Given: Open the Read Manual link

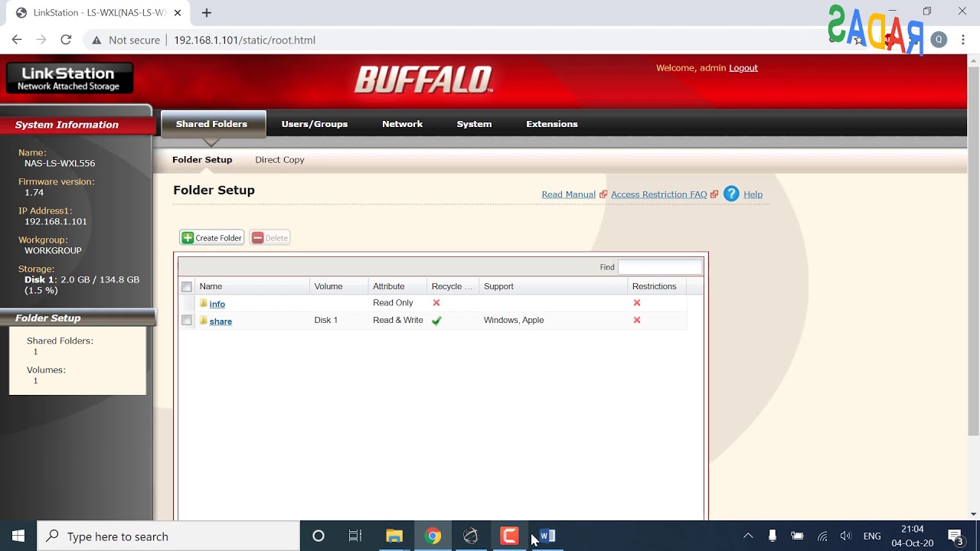Looking at the screenshot, I should (x=568, y=194).
